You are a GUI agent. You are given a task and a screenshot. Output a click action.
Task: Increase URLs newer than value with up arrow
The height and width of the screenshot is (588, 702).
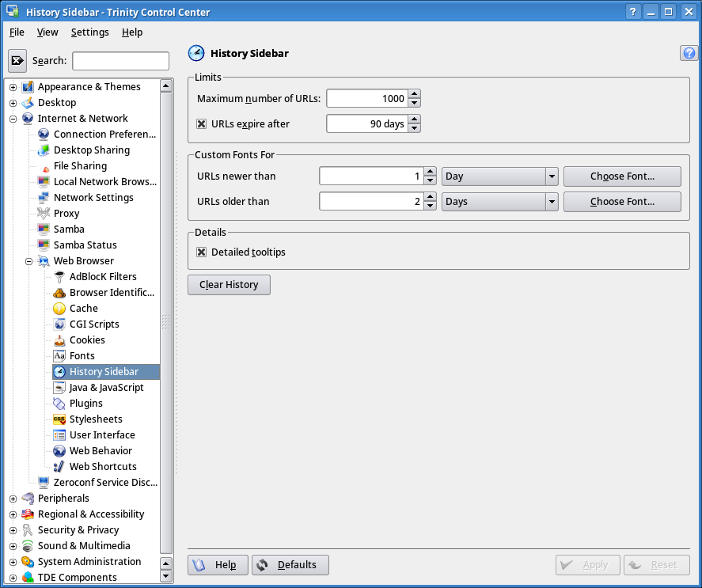coord(431,172)
